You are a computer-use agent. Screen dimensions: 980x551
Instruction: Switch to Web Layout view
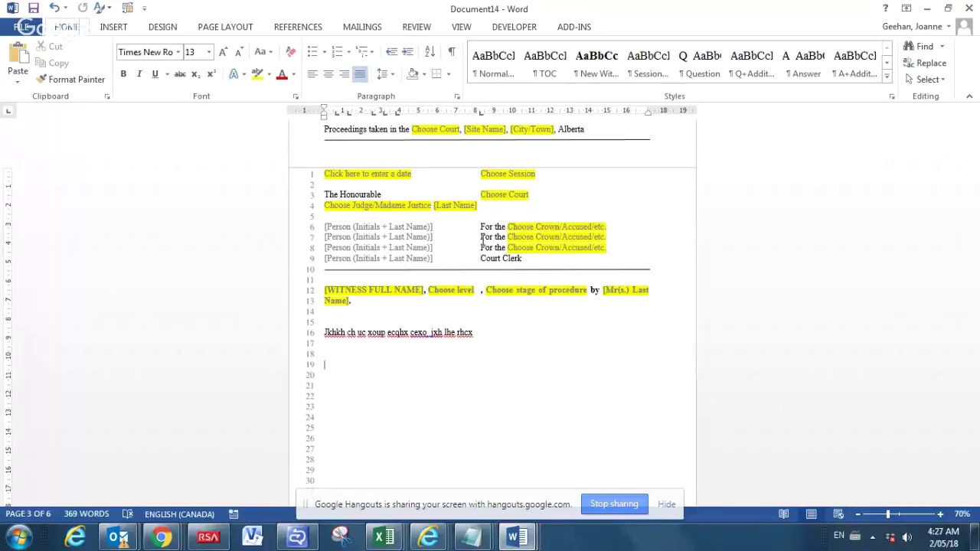point(838,514)
